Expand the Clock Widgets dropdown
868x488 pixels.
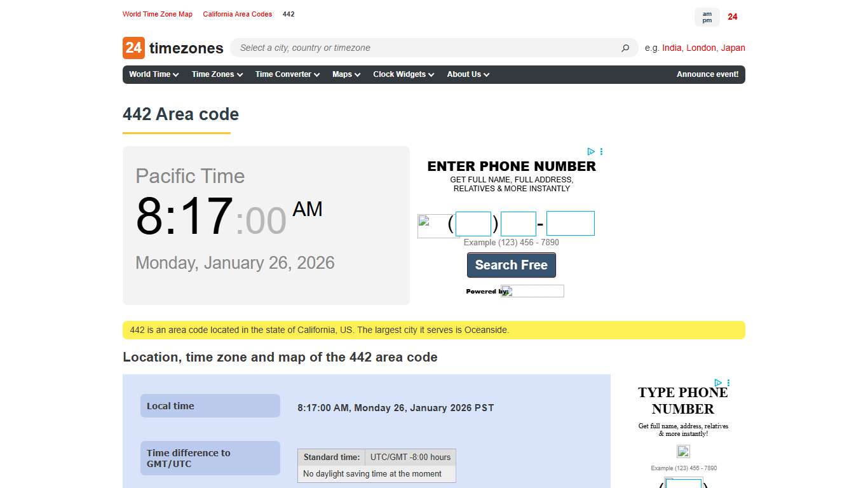point(403,74)
